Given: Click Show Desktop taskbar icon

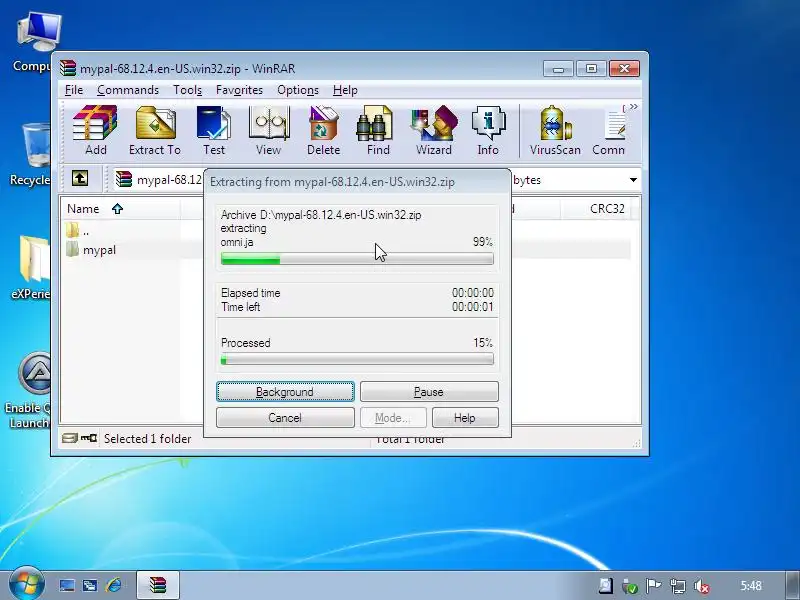Looking at the screenshot, I should pos(67,585).
